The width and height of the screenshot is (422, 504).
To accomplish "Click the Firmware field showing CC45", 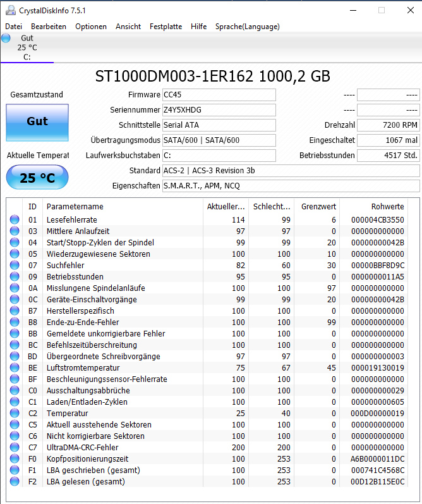I will [219, 95].
